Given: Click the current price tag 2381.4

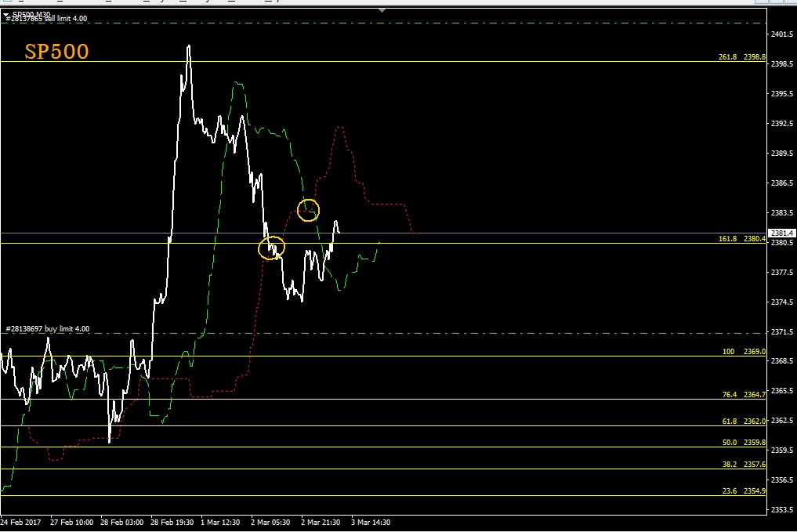Looking at the screenshot, I should click(x=782, y=233).
